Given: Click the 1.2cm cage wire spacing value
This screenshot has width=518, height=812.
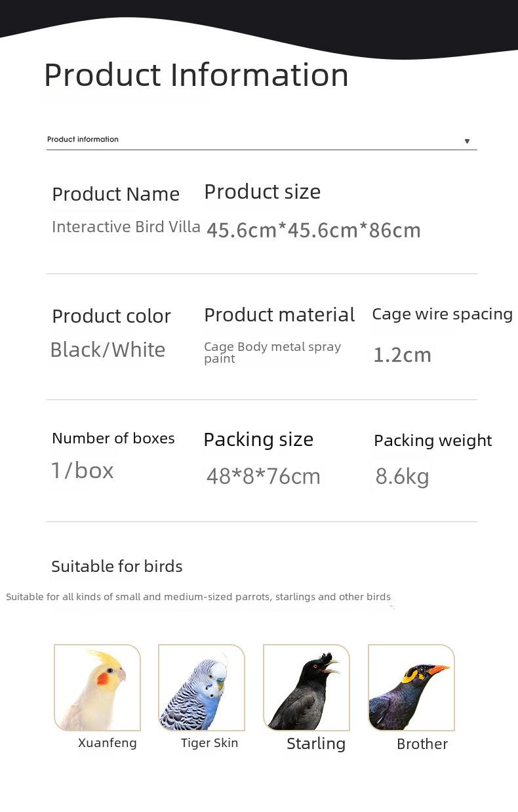Looking at the screenshot, I should coord(402,355).
